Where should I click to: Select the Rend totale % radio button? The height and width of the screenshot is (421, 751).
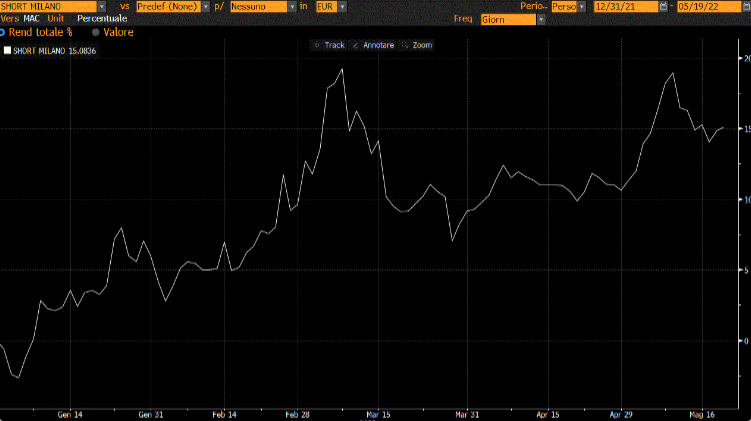click(x=3, y=32)
